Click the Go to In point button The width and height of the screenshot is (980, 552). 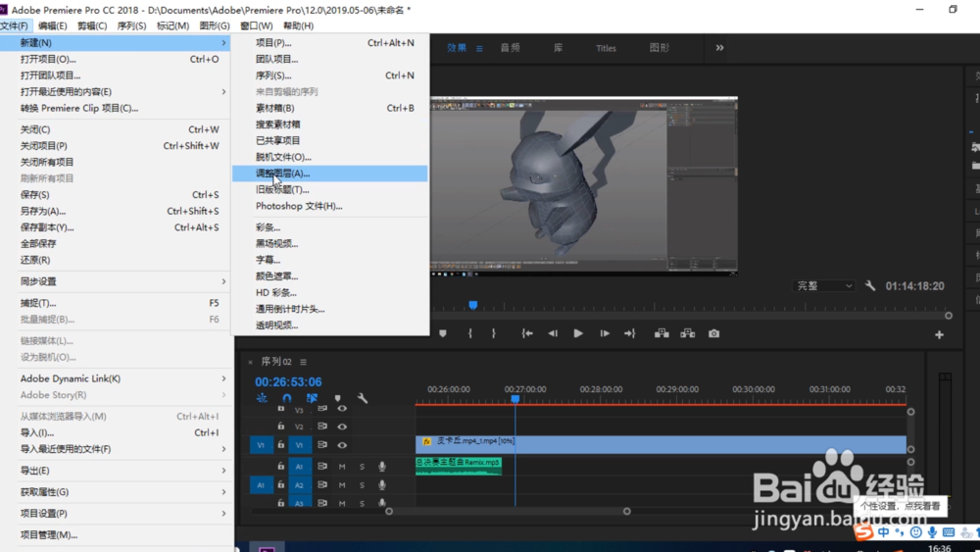click(x=527, y=333)
